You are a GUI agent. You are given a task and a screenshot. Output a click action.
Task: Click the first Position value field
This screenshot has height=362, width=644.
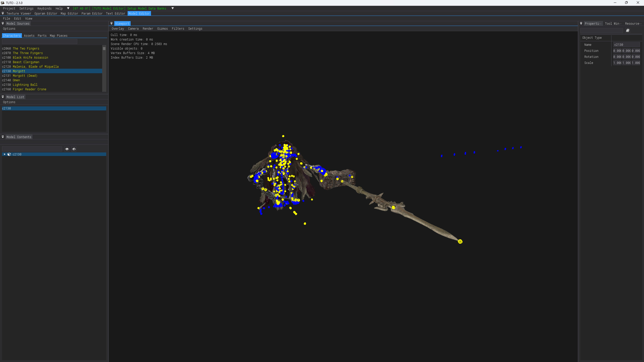pos(617,51)
